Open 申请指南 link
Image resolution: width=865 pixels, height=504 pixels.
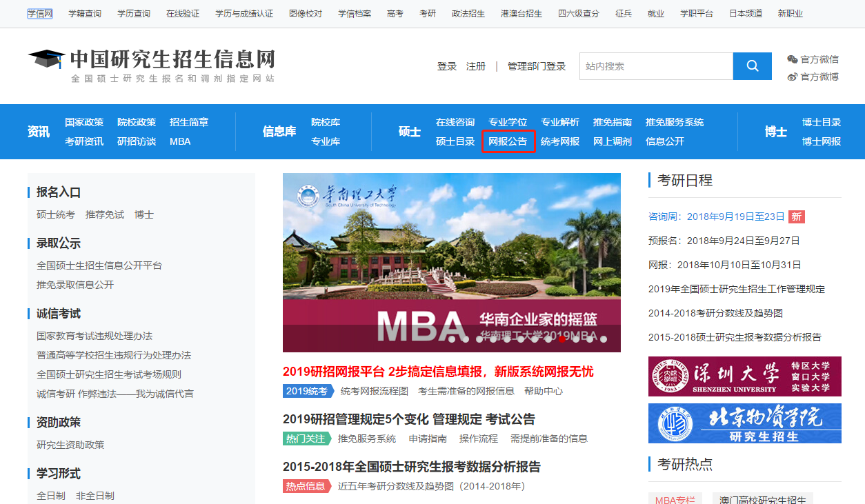coord(428,439)
